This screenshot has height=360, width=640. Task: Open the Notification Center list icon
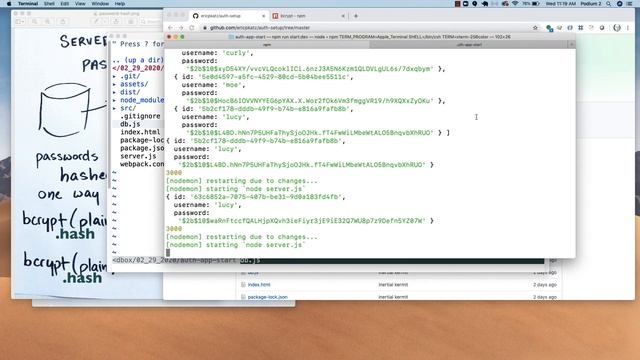tap(629, 4)
